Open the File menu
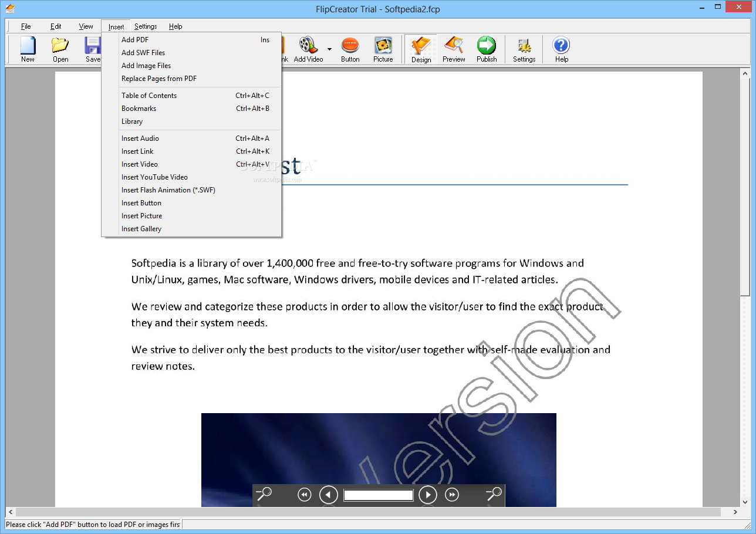 [x=26, y=26]
